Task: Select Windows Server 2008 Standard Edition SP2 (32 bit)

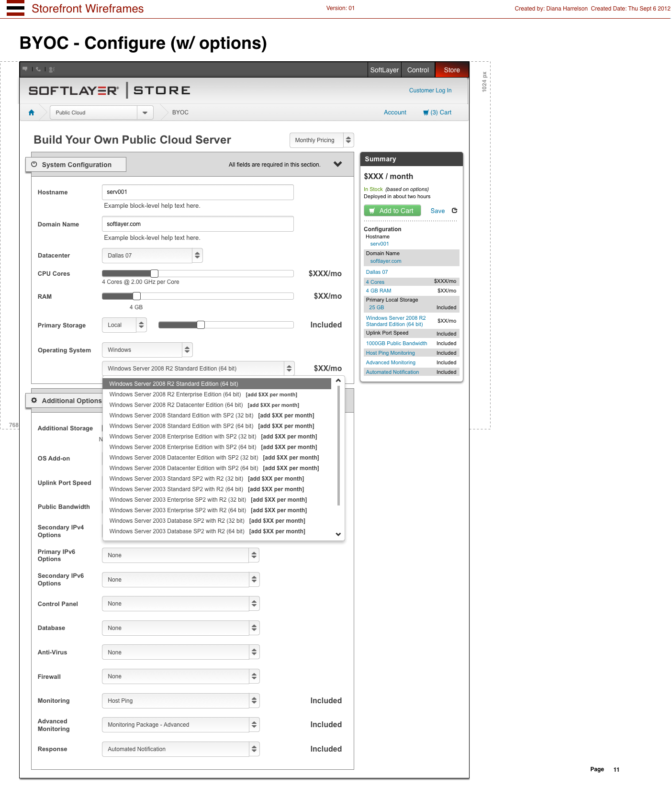Action: (217, 416)
